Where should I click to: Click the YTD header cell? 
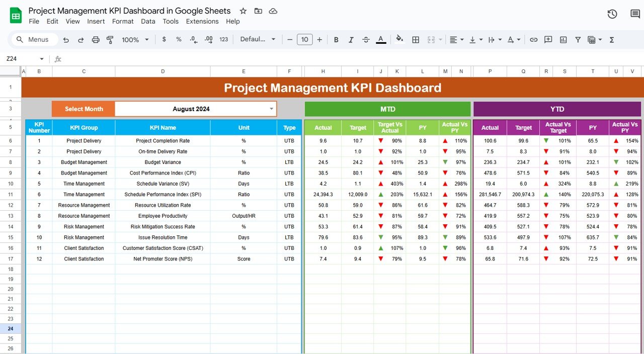[x=557, y=109]
